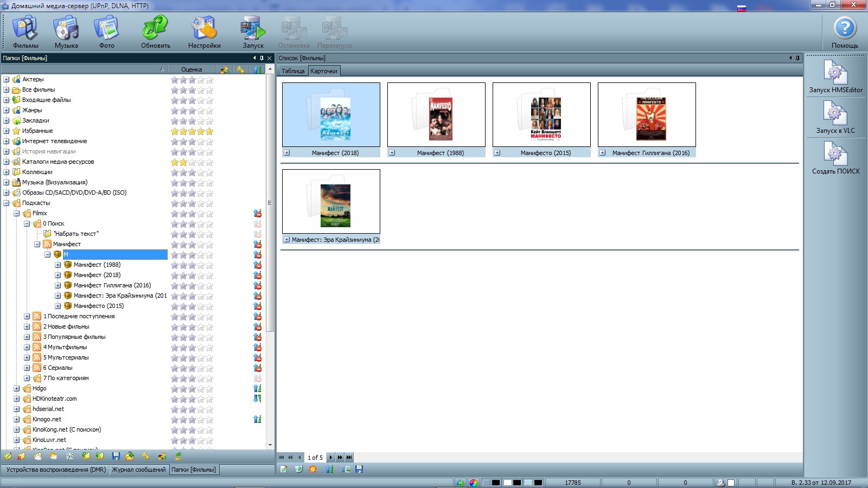Click the Запуск в VLC icon
Viewport: 868px width, 488px height.
click(835, 117)
